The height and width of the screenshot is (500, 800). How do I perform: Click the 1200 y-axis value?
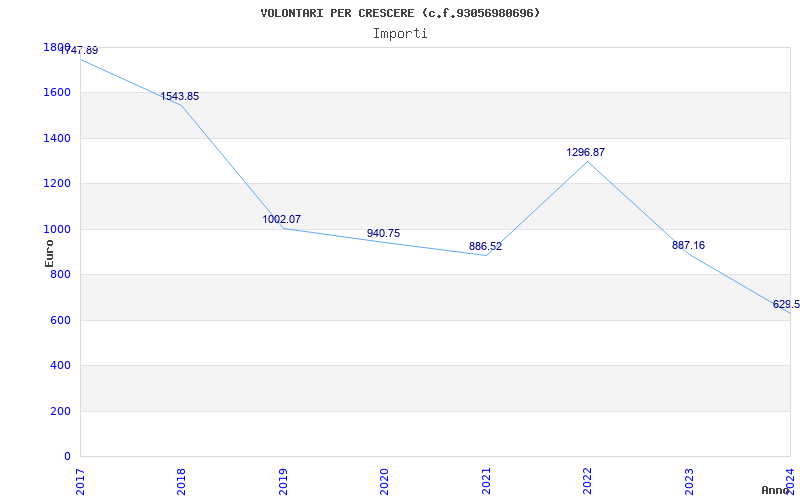click(57, 184)
